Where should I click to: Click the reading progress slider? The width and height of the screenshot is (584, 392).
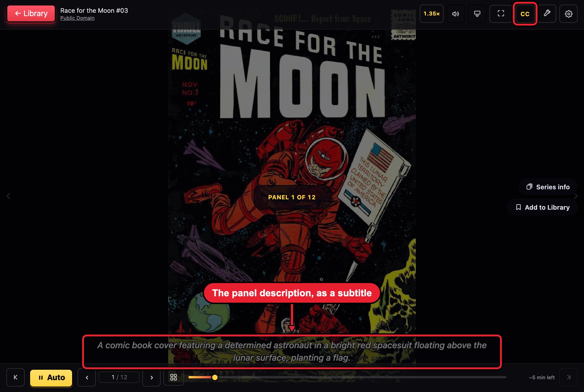[x=347, y=377]
